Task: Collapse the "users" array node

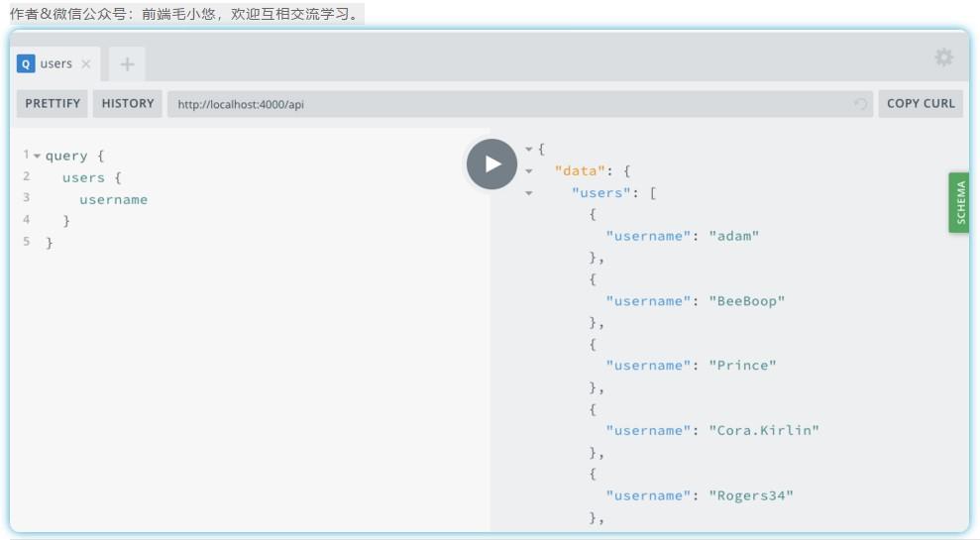Action: pos(529,193)
